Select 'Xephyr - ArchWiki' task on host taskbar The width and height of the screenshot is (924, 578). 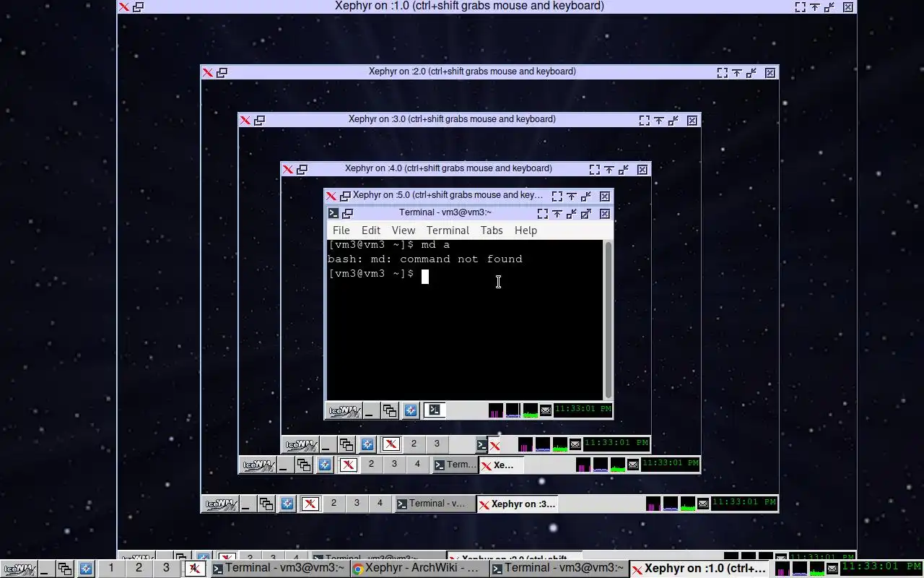(x=419, y=569)
